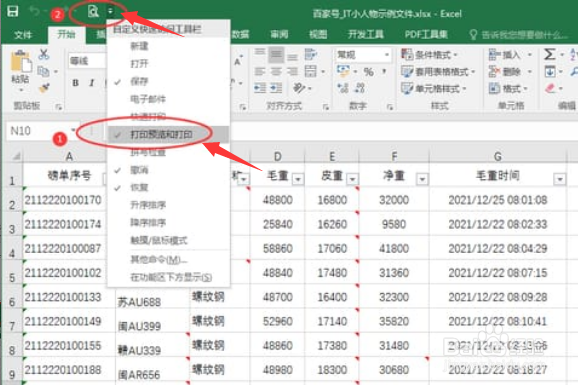Click the Paste (粘贴) clipboard icon

(21, 62)
